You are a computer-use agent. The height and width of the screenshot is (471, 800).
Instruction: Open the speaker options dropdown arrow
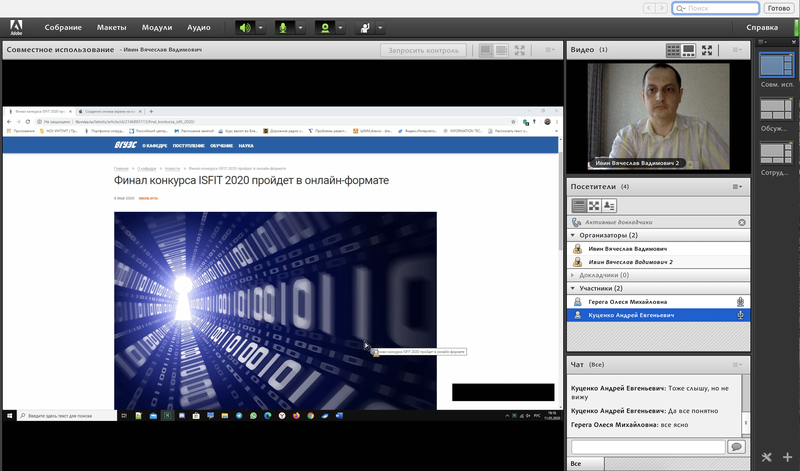262,27
